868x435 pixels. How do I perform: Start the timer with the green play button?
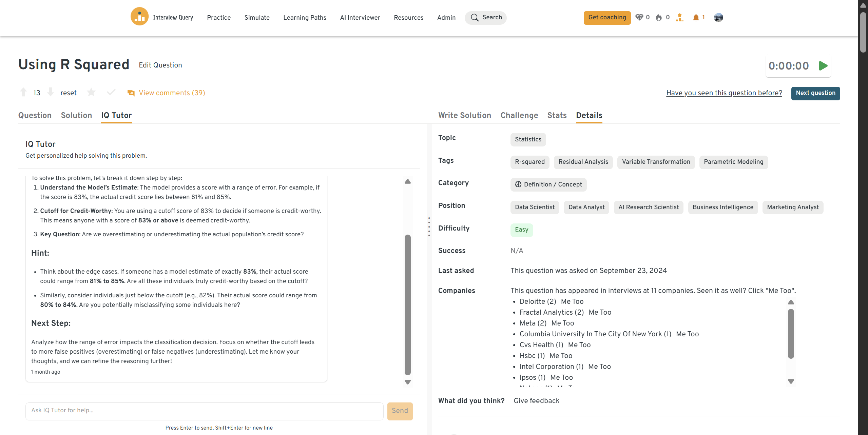[x=823, y=66]
